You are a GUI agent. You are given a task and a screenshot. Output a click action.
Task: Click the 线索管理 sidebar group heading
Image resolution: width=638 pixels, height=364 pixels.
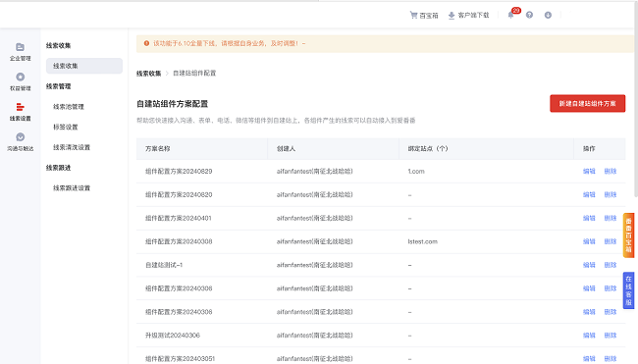click(58, 86)
